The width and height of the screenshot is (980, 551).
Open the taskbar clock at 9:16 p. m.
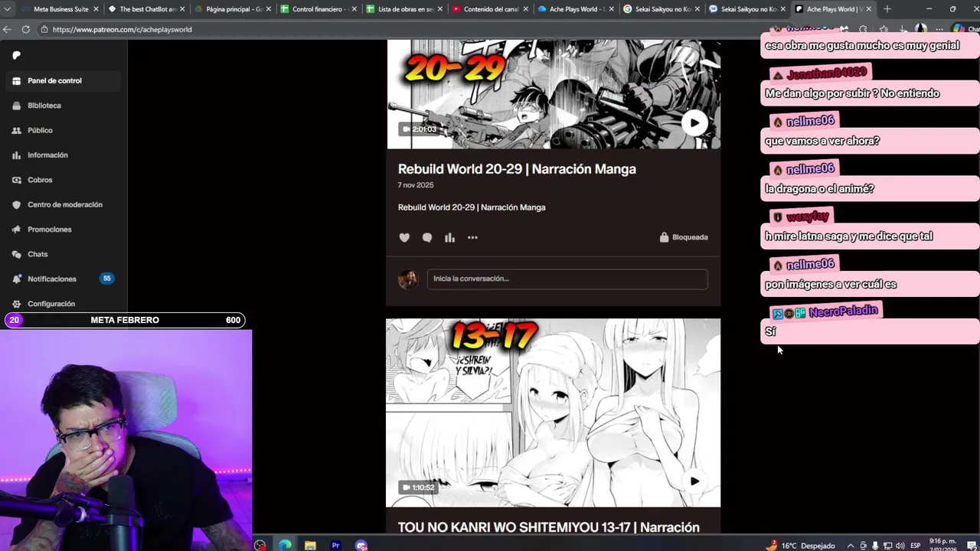pos(942,545)
